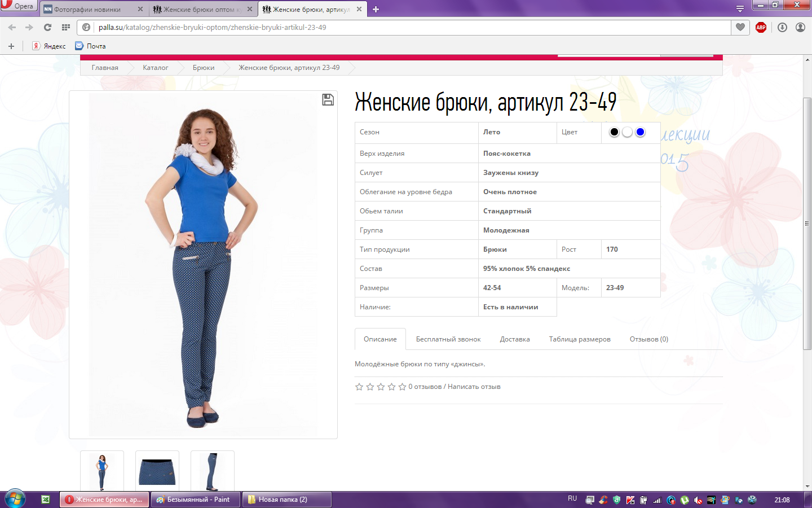The width and height of the screenshot is (812, 508).
Task: Open Новая папка (2) taskbar window
Action: point(287,500)
